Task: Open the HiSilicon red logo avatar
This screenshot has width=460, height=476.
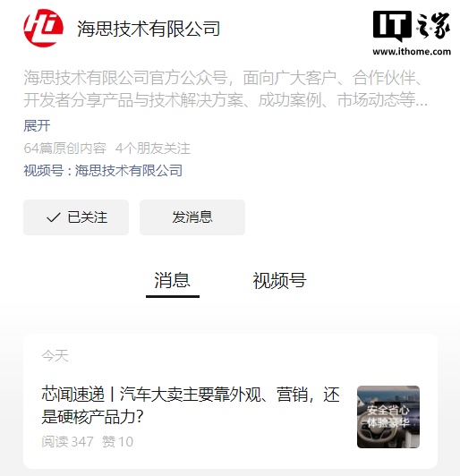Action: tap(44, 29)
